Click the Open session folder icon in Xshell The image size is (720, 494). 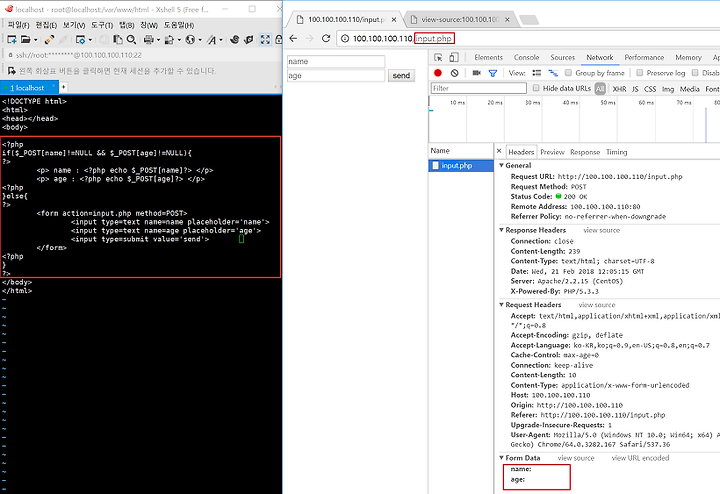(26, 39)
